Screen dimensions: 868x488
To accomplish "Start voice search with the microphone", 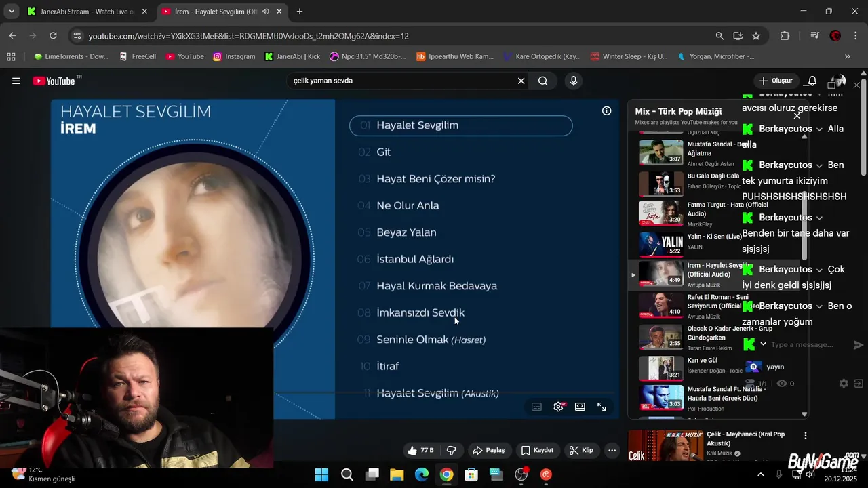I will [574, 81].
